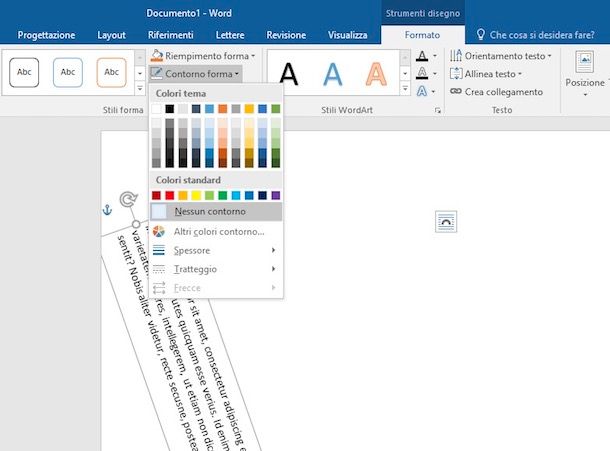Click the Spessore line weight icon
Screen dimensions: 610x451
click(x=159, y=250)
